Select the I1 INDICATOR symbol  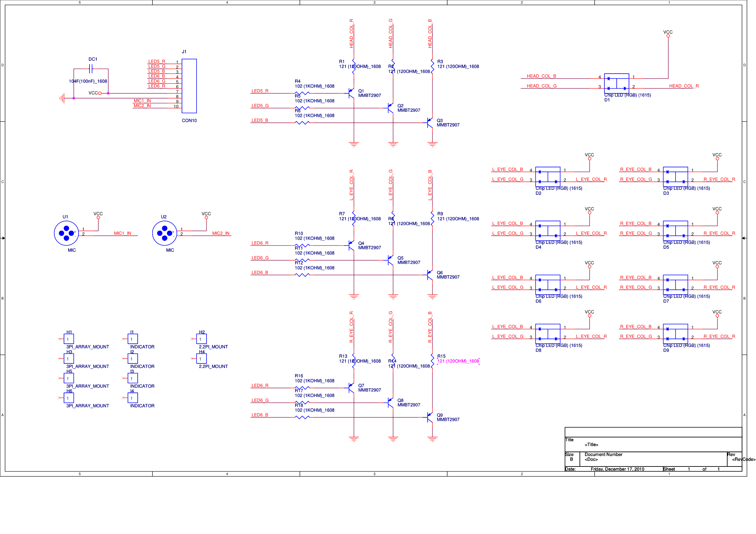click(133, 339)
